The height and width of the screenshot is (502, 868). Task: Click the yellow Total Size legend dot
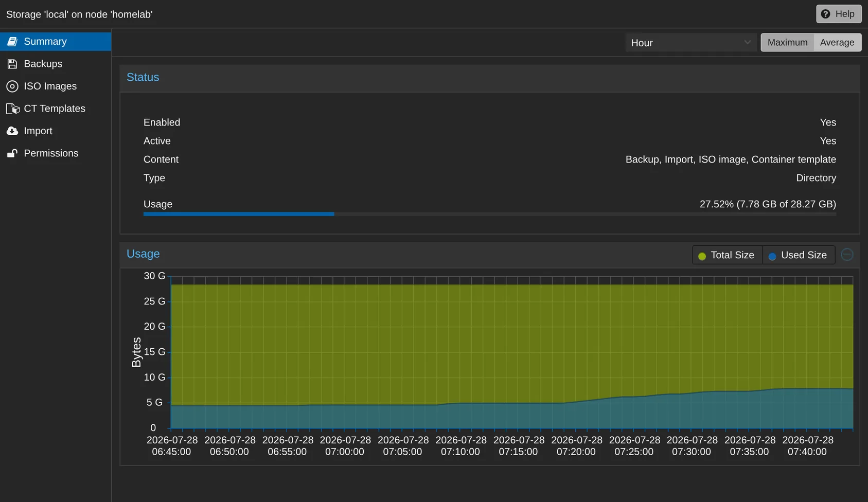[702, 256]
